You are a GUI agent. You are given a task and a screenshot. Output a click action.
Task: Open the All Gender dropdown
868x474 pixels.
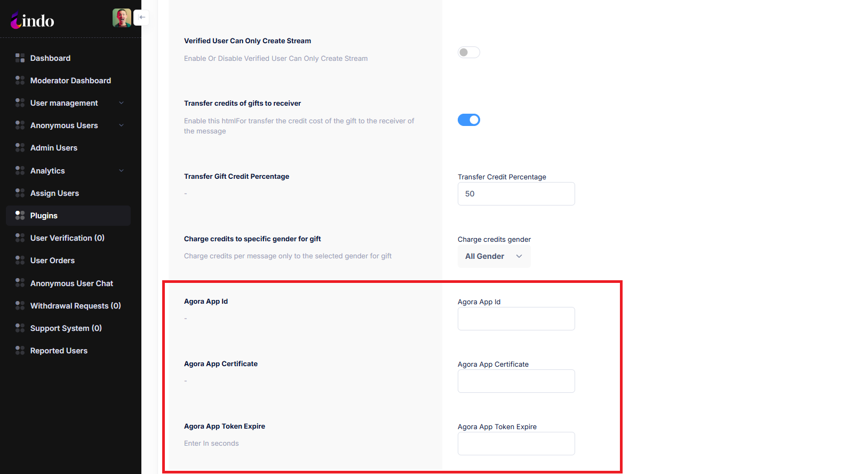click(x=493, y=256)
